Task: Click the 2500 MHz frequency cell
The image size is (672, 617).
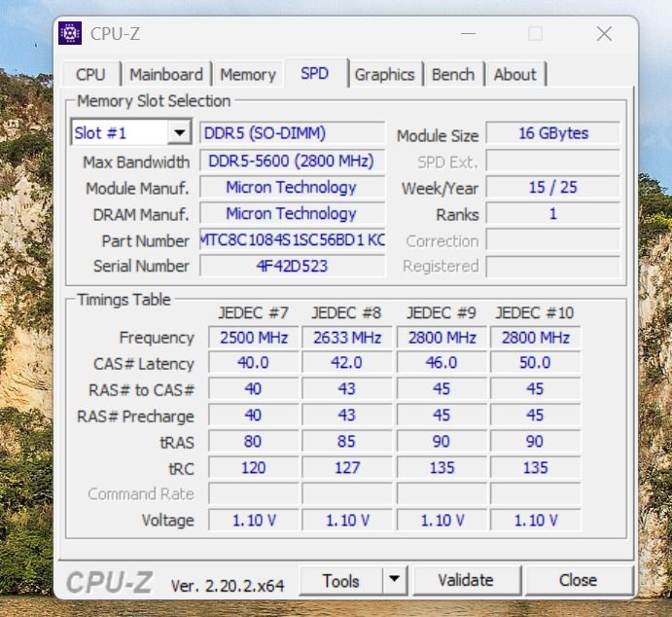Action: [x=254, y=338]
